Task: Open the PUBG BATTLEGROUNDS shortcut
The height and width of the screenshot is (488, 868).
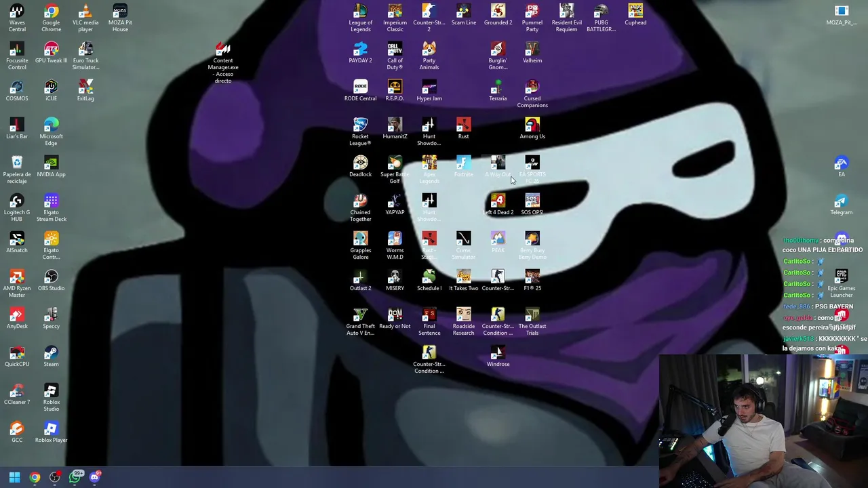Action: tap(601, 18)
